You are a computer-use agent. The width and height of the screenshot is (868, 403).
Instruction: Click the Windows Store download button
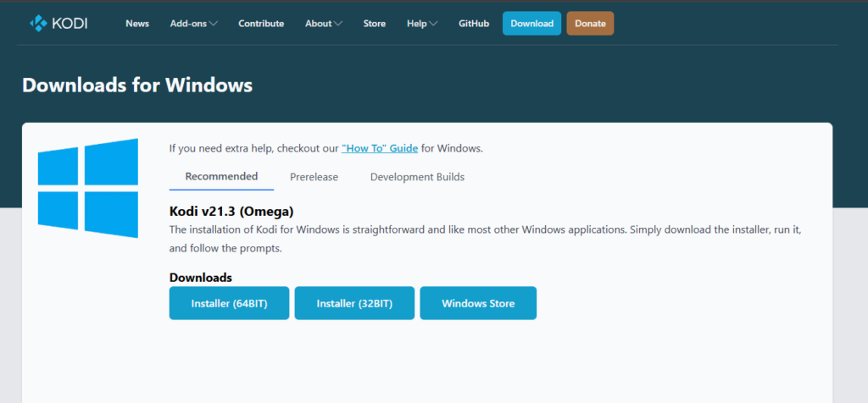point(478,303)
